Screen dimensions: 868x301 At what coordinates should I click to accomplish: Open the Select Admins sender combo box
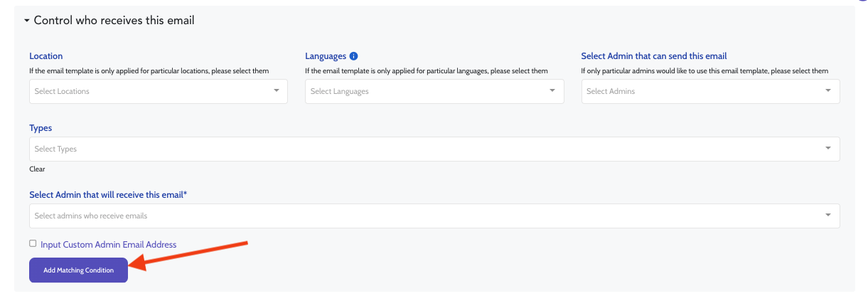point(700,91)
